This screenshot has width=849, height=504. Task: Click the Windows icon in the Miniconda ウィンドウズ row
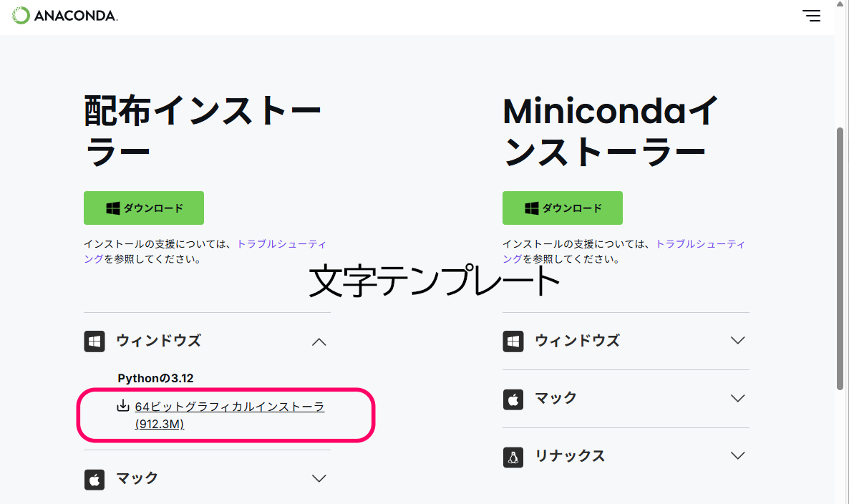(x=513, y=341)
